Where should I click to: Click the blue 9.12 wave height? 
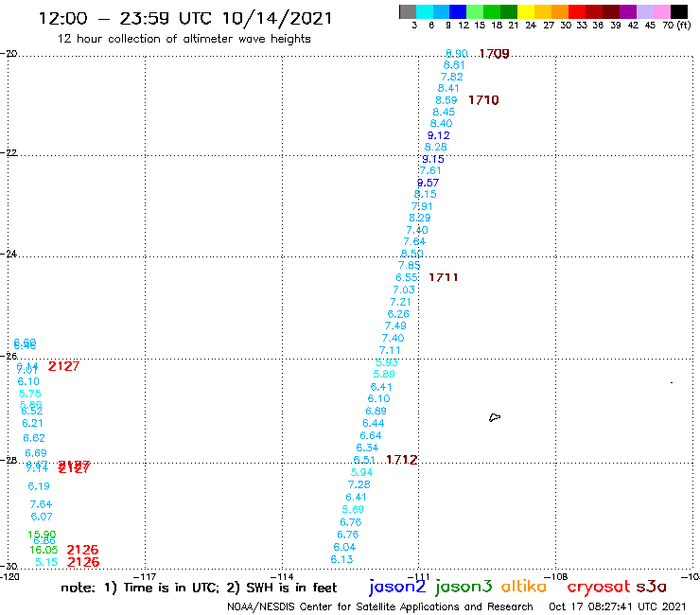point(438,135)
